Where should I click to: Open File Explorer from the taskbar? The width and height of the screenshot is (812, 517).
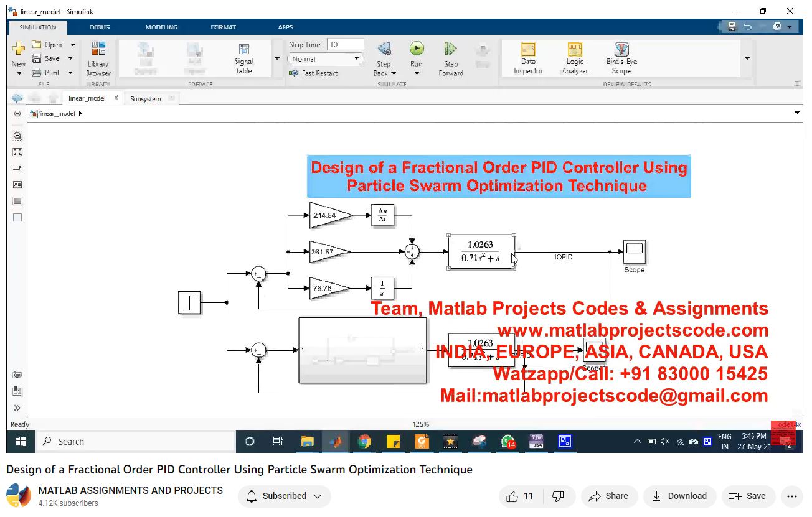click(x=308, y=442)
